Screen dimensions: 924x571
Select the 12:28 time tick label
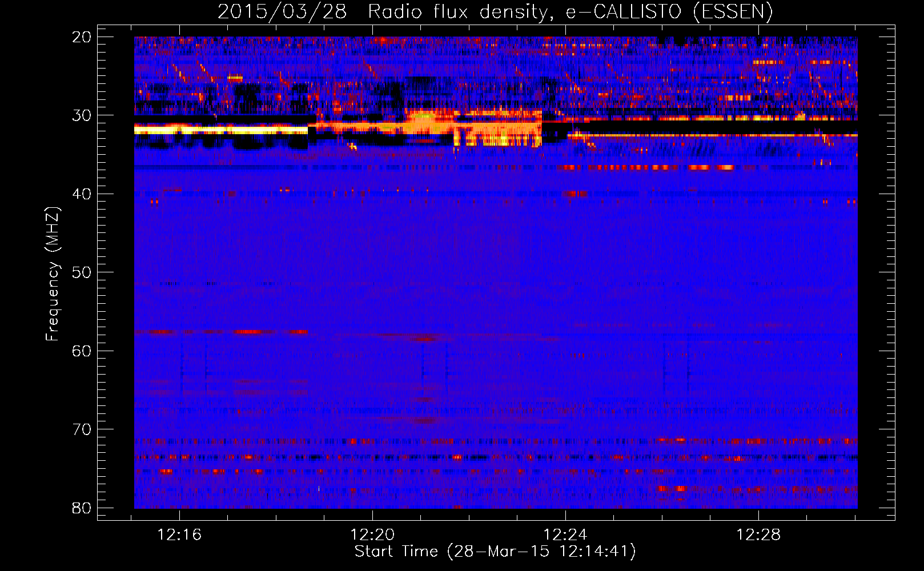[x=758, y=535]
